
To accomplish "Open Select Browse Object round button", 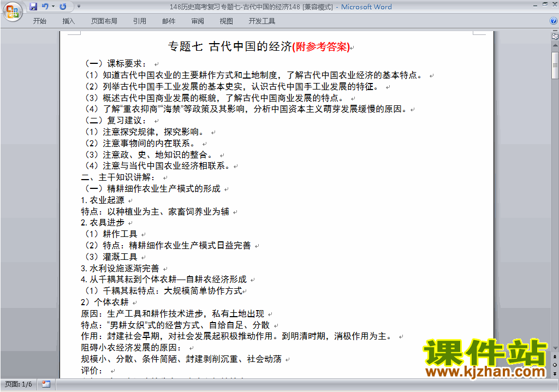I will pyautogui.click(x=555, y=365).
